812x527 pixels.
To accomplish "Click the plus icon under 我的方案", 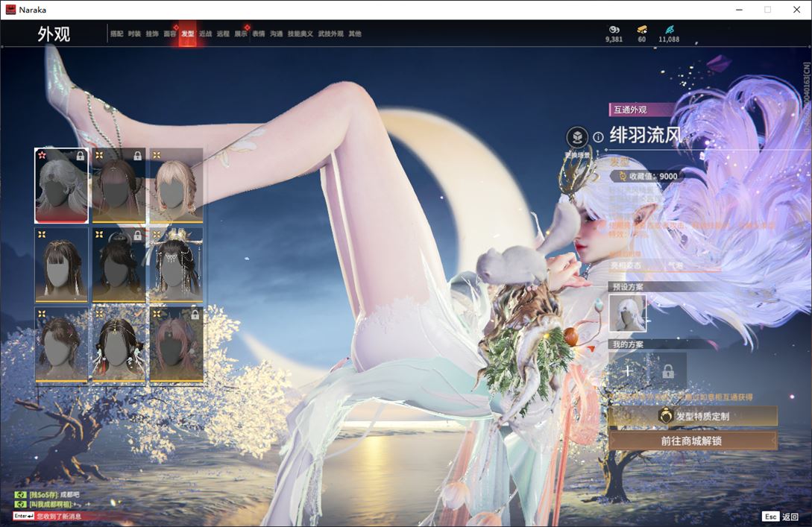I will (628, 370).
